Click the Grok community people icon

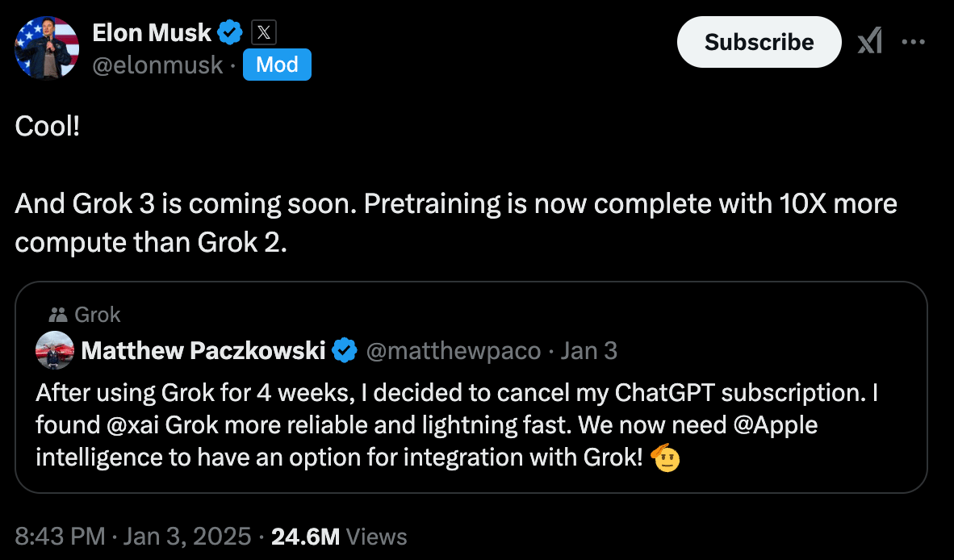[58, 315]
